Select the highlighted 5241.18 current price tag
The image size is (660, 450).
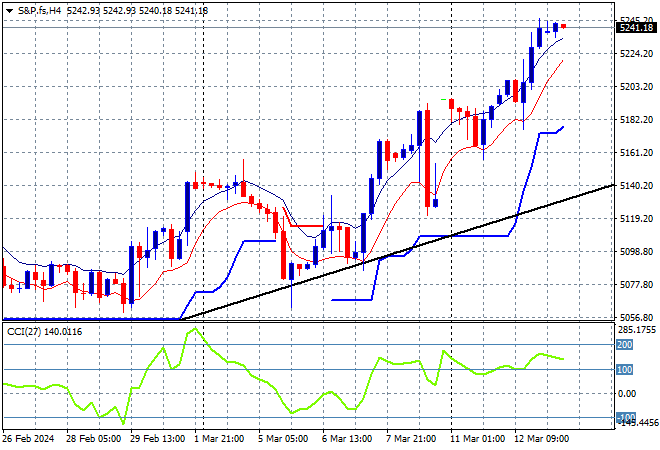634,28
